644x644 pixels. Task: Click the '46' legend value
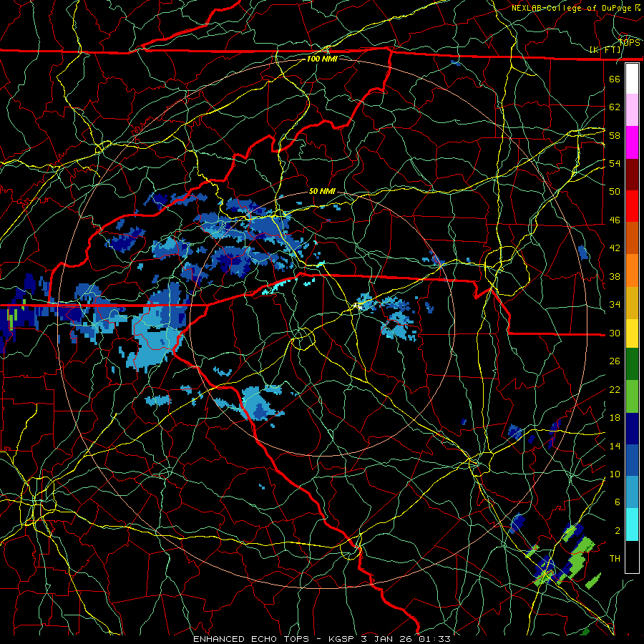[x=615, y=220]
